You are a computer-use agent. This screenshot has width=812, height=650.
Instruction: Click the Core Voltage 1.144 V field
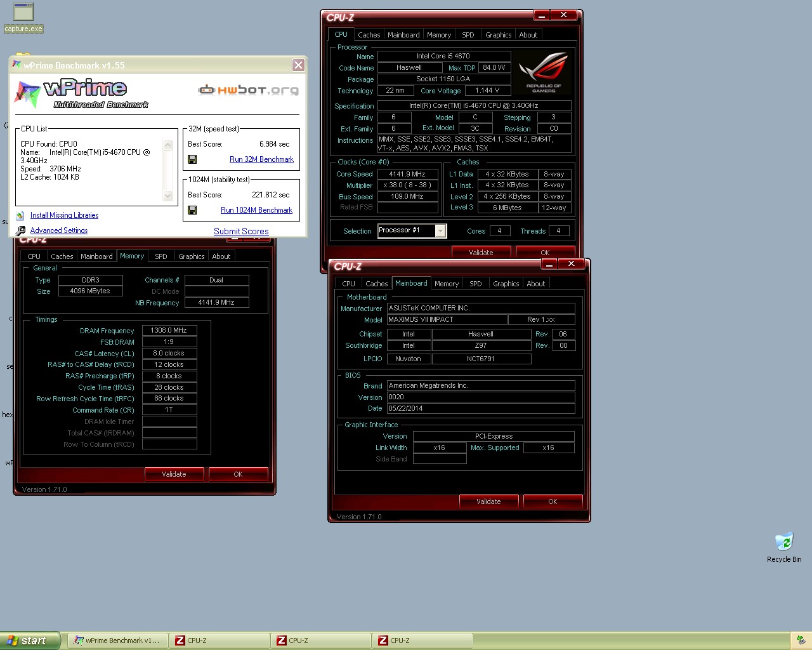[487, 90]
